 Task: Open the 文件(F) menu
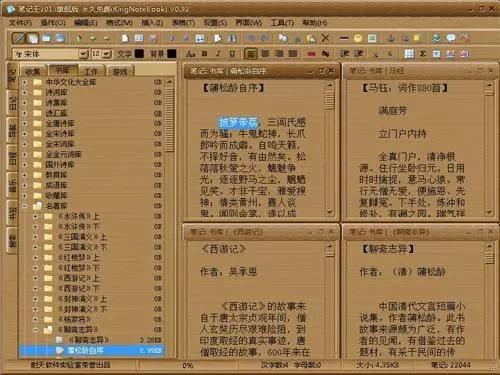(x=20, y=23)
